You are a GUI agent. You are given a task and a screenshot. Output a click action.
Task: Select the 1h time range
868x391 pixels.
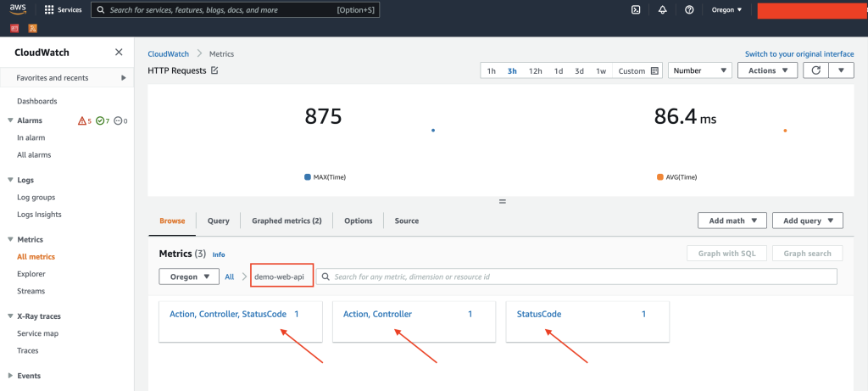pos(491,71)
